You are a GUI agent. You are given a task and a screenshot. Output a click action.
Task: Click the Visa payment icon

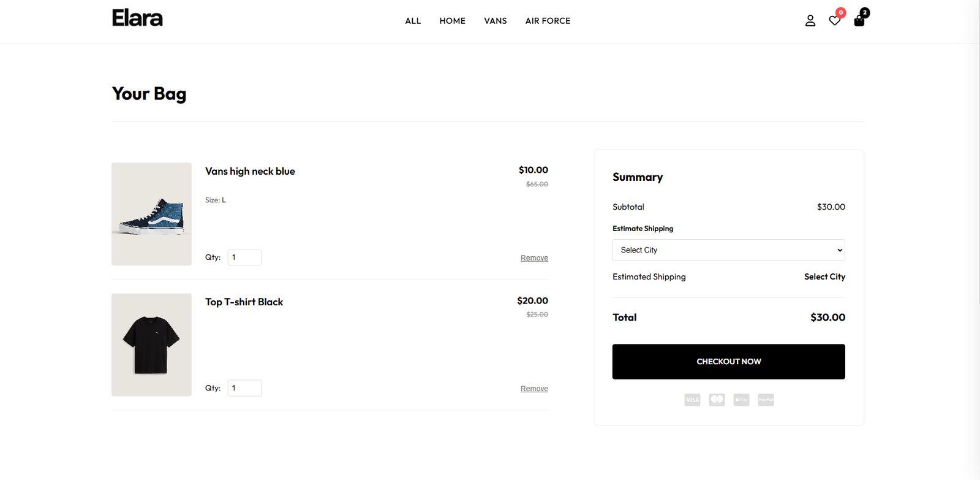[692, 400]
